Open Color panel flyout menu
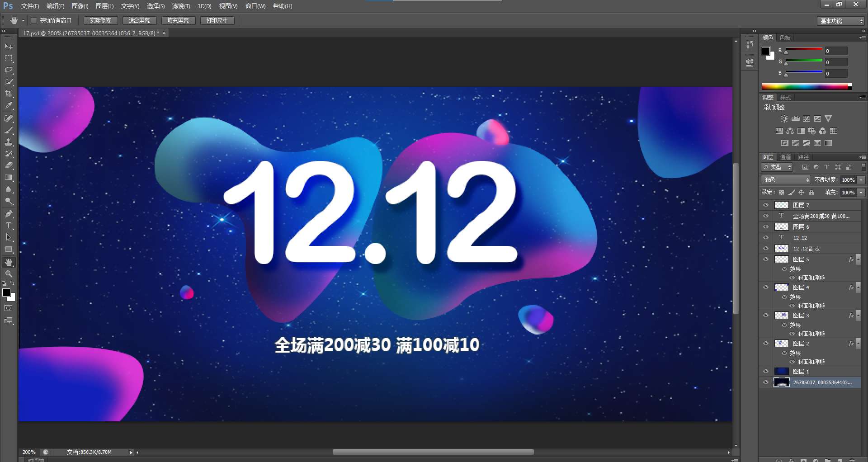This screenshot has height=462, width=868. 862,38
